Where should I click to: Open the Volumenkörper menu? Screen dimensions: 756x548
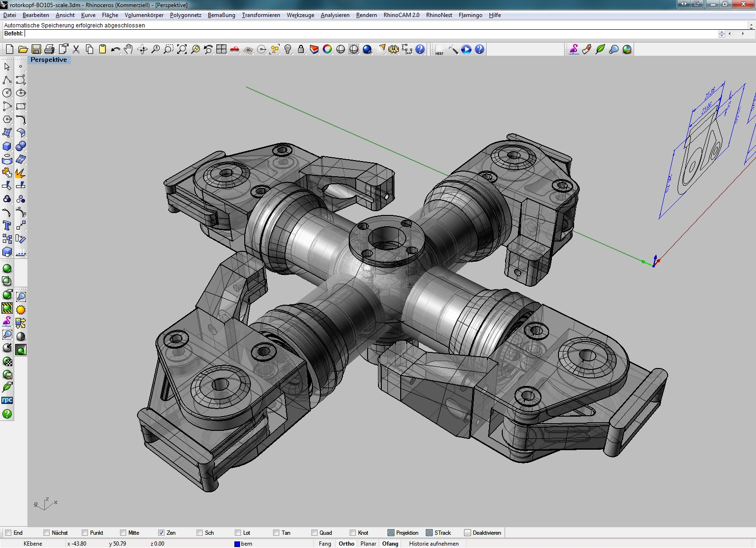[x=144, y=15]
